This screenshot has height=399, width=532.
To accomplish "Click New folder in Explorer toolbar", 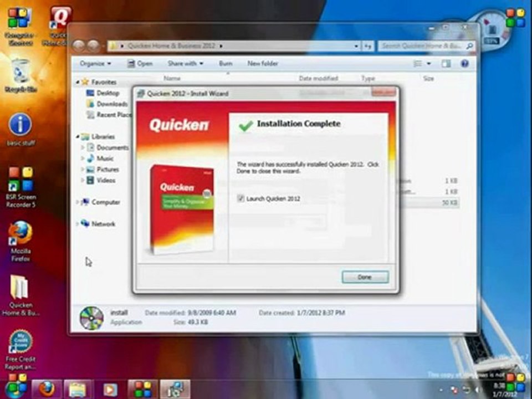I will coord(263,63).
